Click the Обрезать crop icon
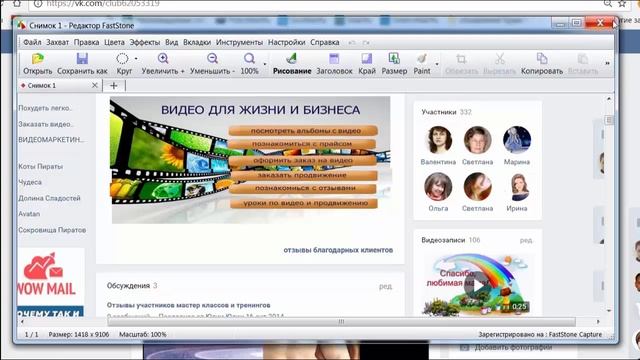 coord(461,59)
